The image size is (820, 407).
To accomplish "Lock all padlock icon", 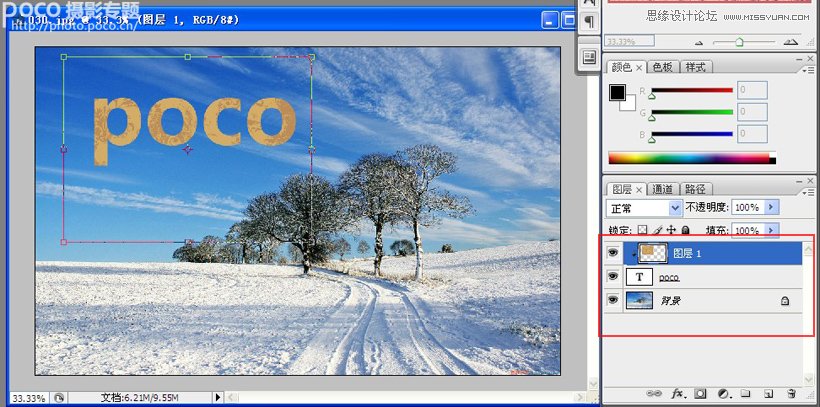I will tap(686, 230).
